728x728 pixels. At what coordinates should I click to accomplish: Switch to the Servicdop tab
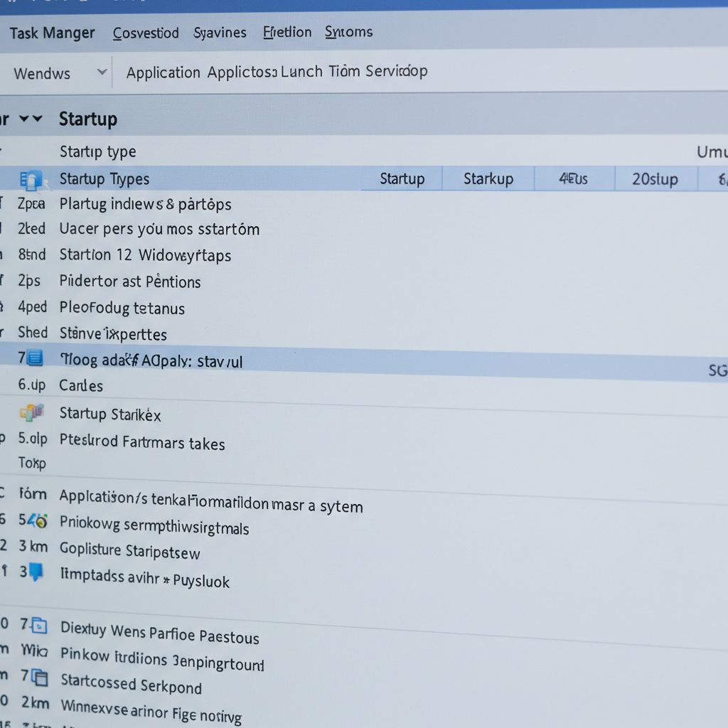point(397,71)
